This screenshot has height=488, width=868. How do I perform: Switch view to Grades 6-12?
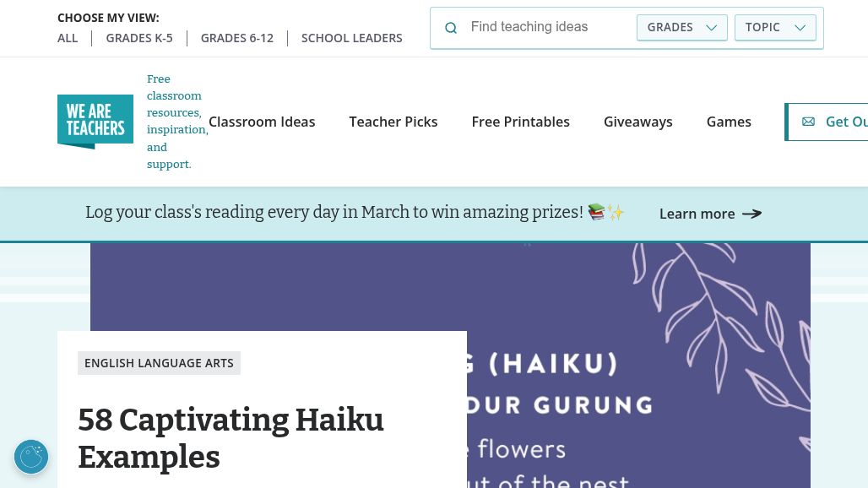237,38
